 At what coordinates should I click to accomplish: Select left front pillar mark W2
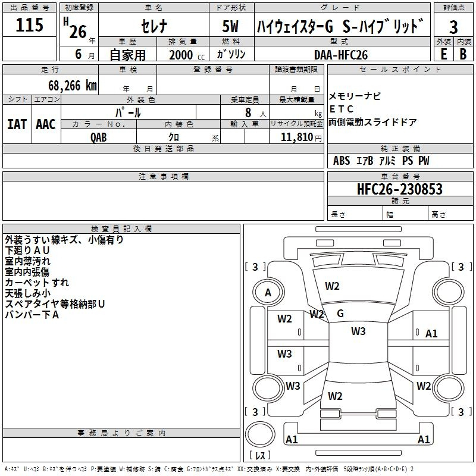pyautogui.click(x=317, y=314)
